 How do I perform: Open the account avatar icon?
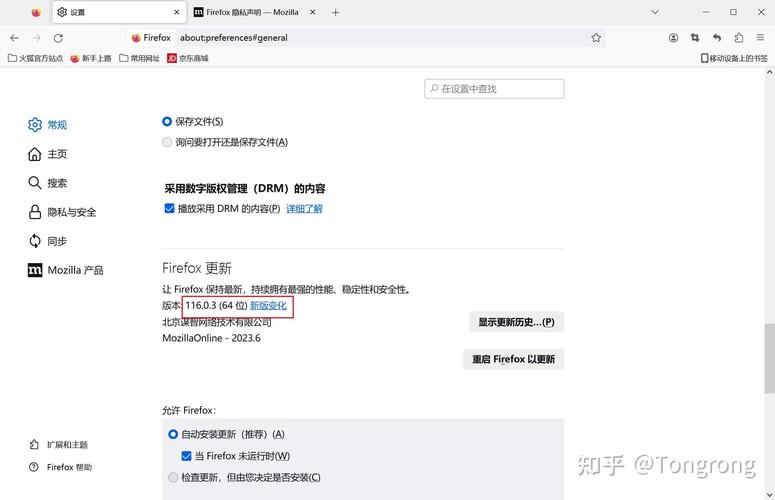tap(673, 38)
